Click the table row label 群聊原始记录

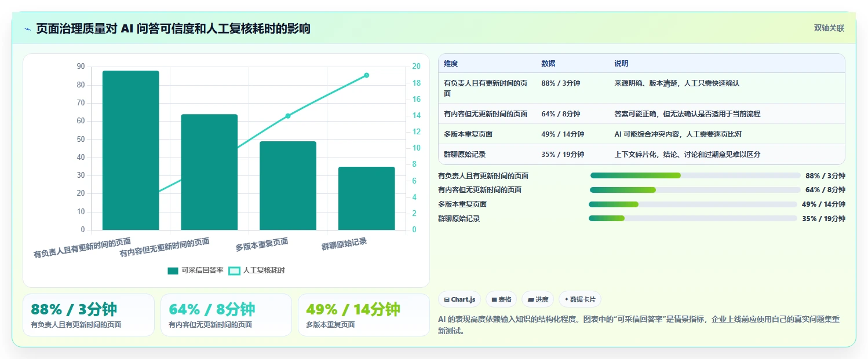tap(465, 155)
